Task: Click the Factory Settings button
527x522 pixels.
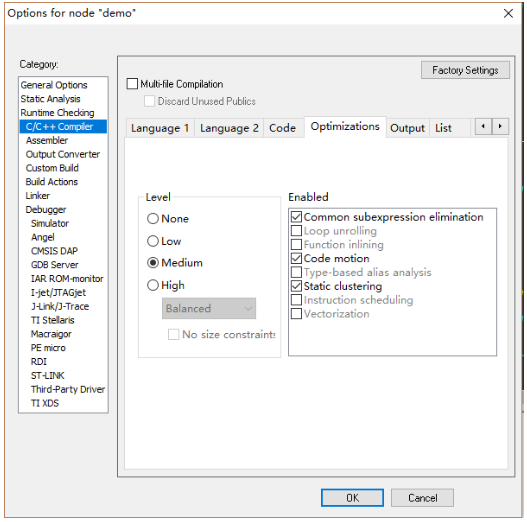Action: point(465,70)
